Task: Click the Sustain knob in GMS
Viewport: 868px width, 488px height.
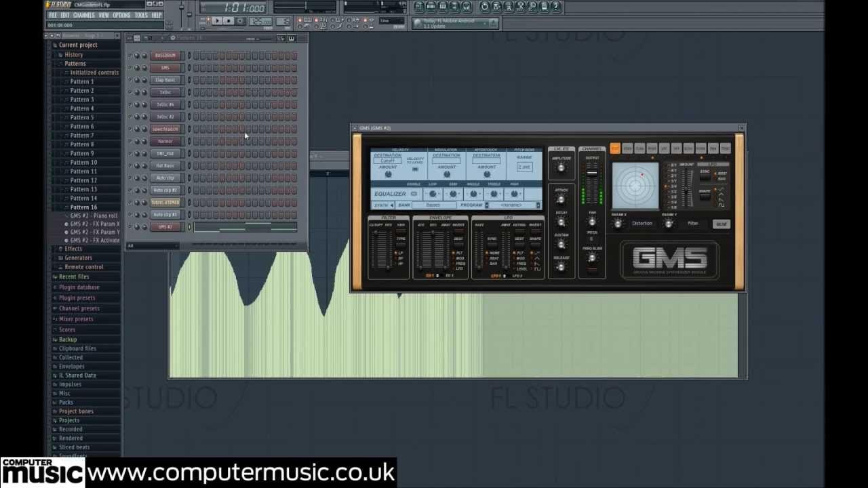Action: pos(561,245)
